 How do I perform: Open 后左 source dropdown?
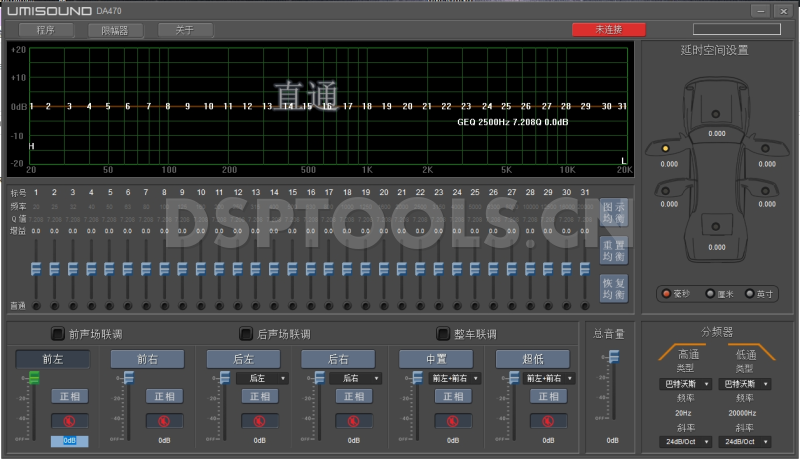262,378
